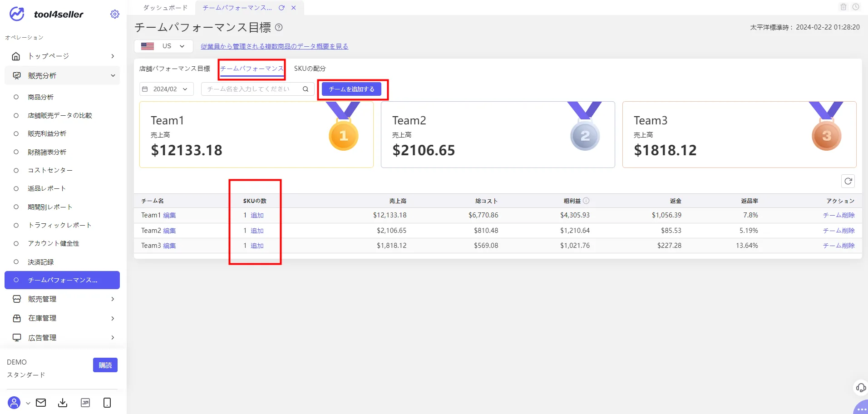Select the チームパフォーマンス sub-tab
868x414 pixels.
(252, 69)
